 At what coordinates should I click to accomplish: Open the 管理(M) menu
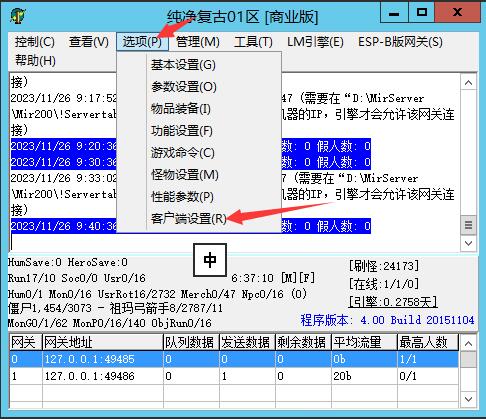pos(198,42)
